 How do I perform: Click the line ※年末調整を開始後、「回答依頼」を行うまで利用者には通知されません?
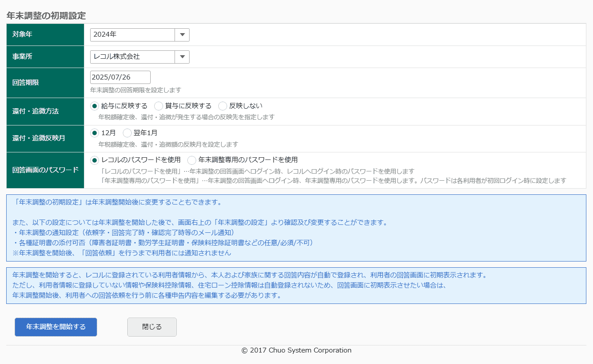point(122,253)
